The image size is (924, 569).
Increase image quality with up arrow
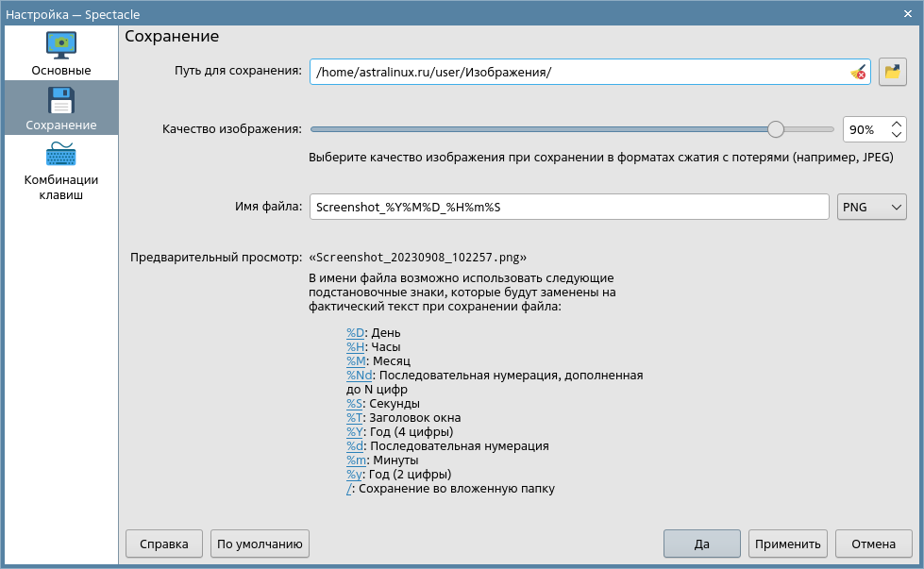point(897,125)
